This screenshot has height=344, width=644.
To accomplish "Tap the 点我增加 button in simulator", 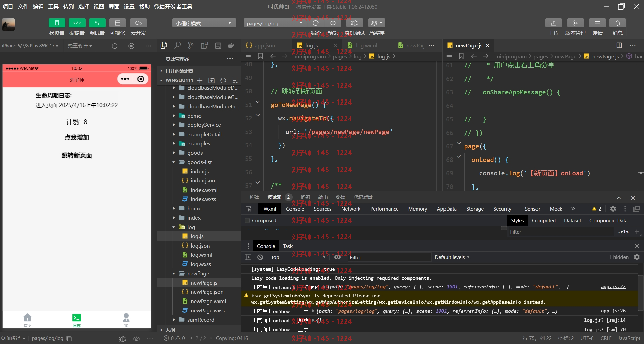I will 77,137.
